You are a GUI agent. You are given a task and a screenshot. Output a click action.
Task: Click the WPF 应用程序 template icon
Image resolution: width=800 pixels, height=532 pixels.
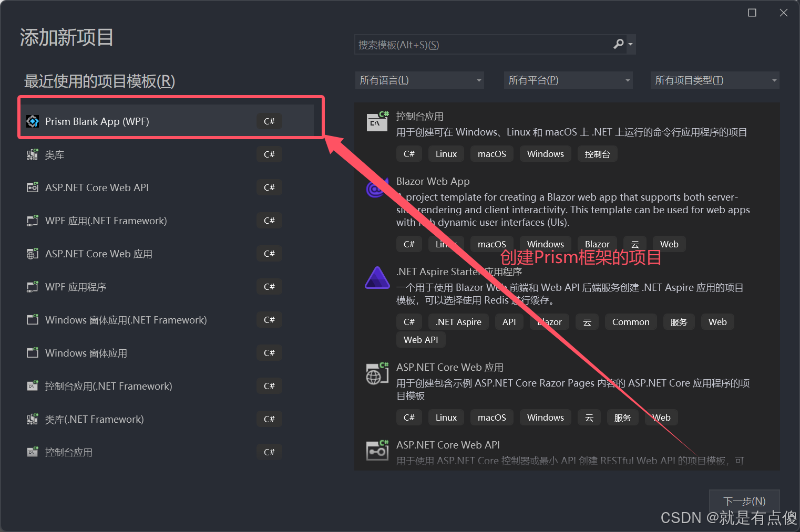(33, 287)
